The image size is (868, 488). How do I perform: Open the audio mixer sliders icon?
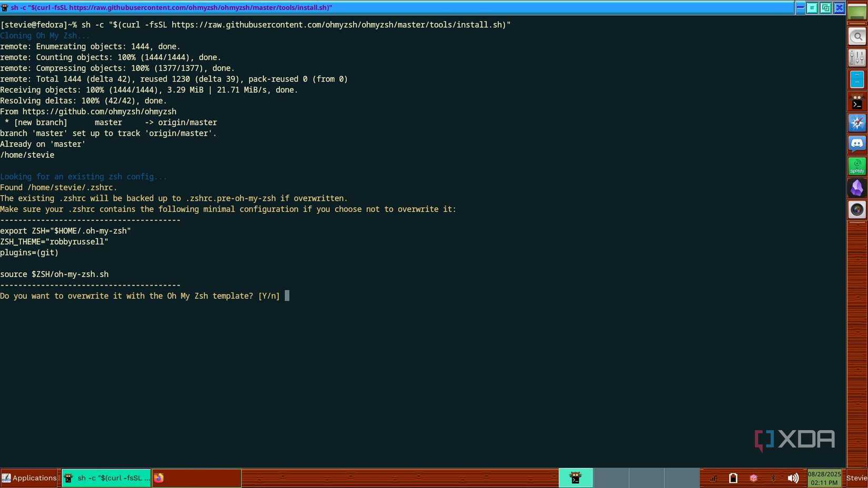pos(857,57)
